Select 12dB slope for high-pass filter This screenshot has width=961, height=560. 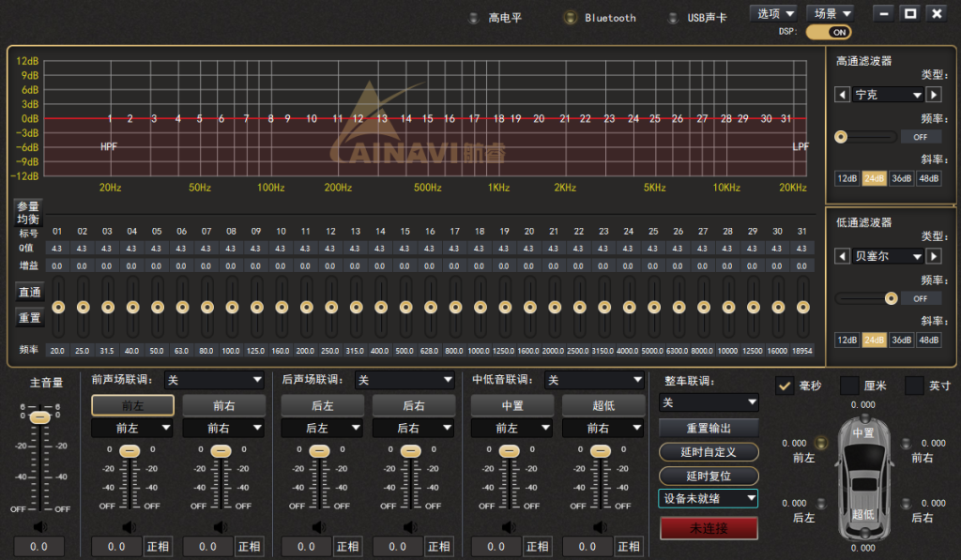click(847, 178)
